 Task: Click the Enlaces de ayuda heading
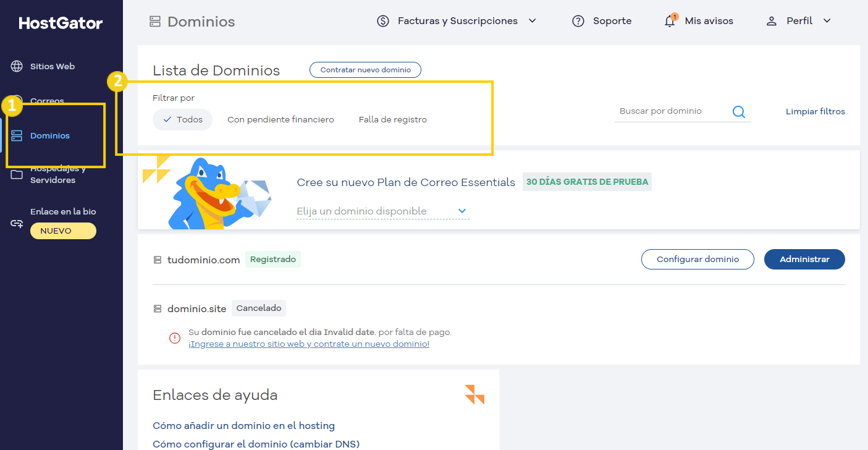(215, 395)
